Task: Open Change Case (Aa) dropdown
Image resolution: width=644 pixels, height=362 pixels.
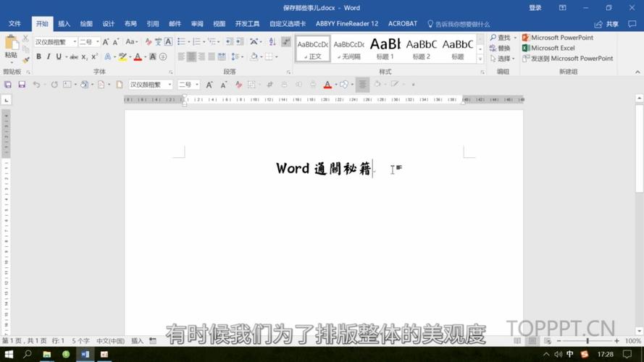Action: tap(131, 42)
